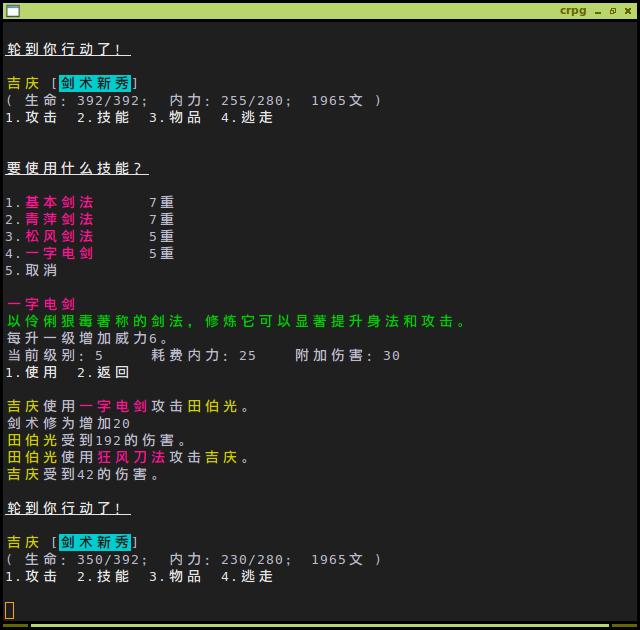Image resolution: width=640 pixels, height=630 pixels.
Task: Click the crpg window title text
Action: (x=573, y=11)
